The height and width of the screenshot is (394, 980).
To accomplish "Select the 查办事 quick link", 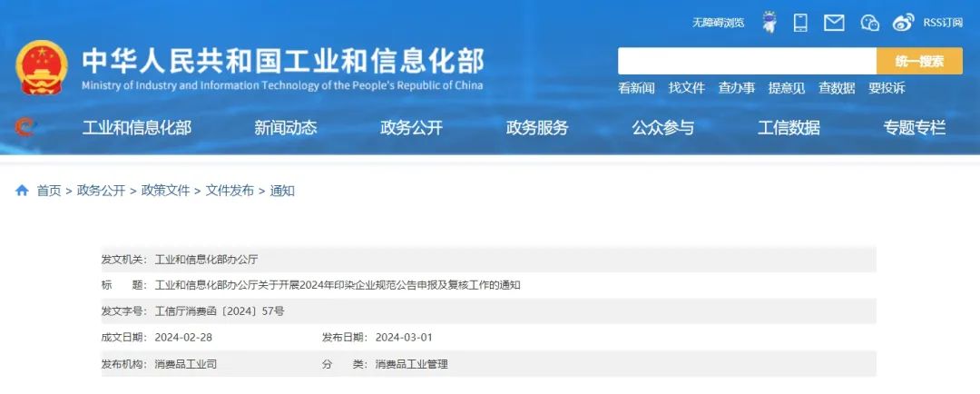I will click(x=736, y=88).
